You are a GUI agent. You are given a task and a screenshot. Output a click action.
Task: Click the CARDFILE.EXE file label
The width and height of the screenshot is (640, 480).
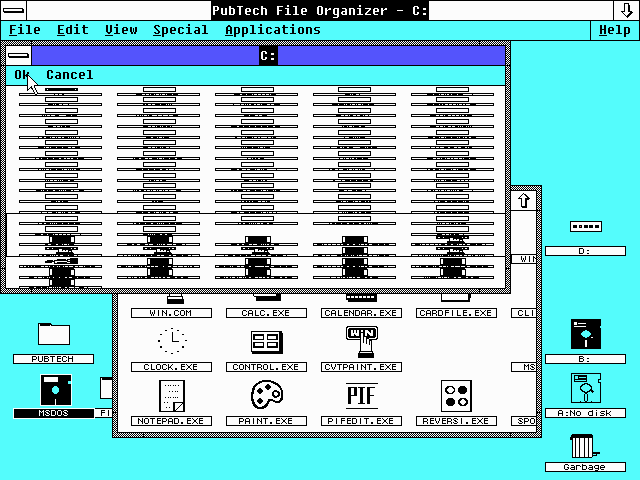(x=456, y=313)
